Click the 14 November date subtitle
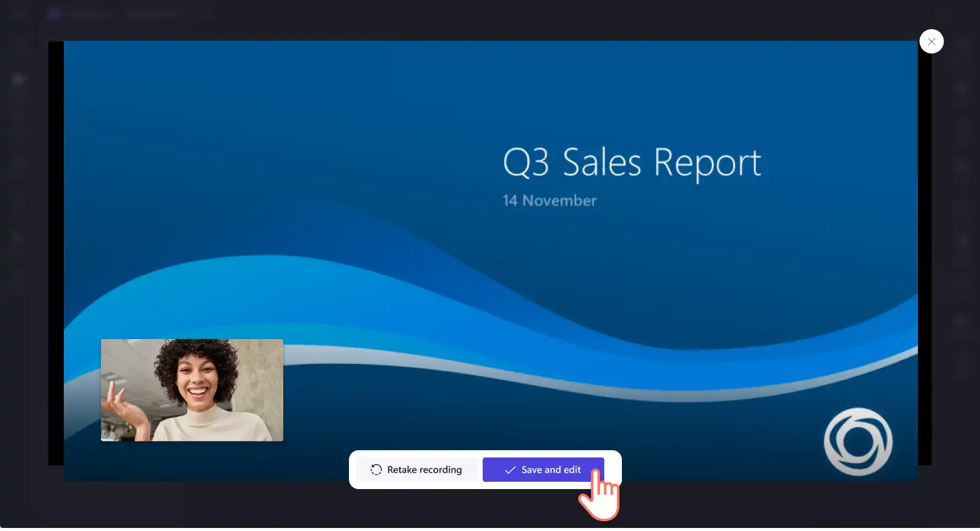The height and width of the screenshot is (531, 980). (550, 200)
